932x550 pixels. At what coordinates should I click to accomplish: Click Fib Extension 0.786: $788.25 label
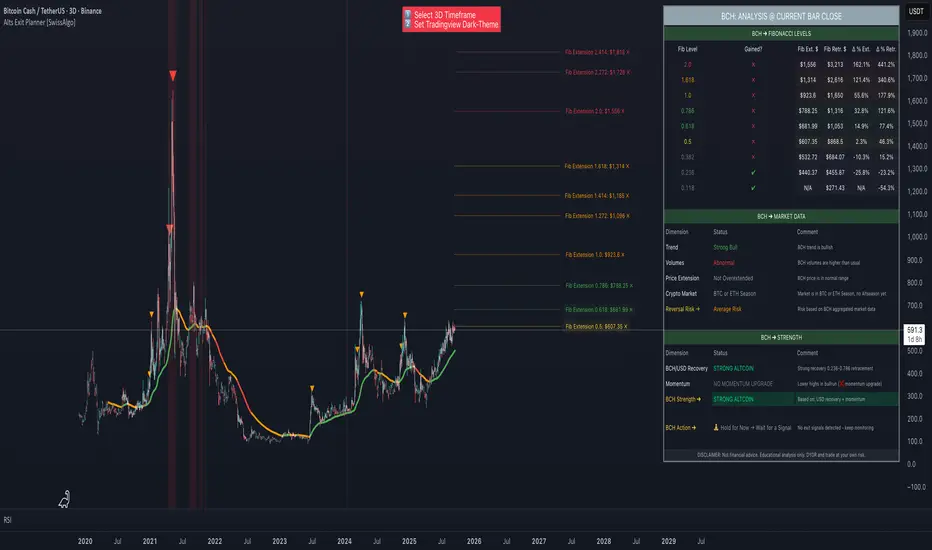coord(599,285)
